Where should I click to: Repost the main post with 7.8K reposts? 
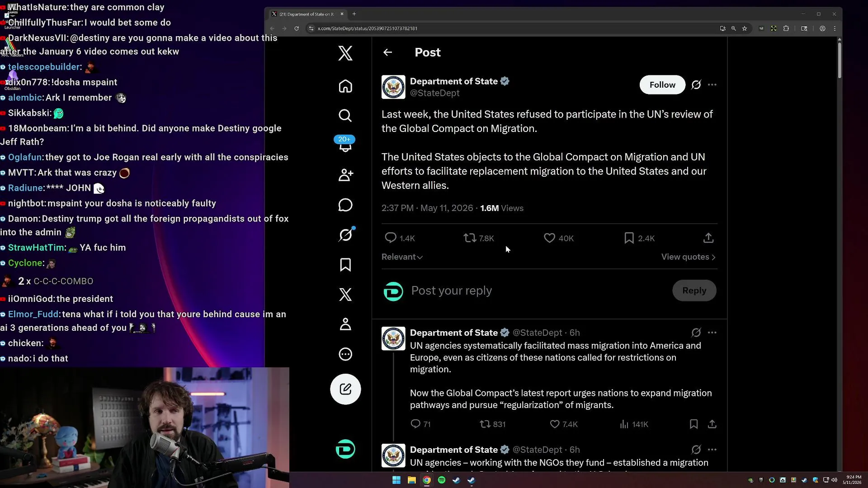coord(479,238)
